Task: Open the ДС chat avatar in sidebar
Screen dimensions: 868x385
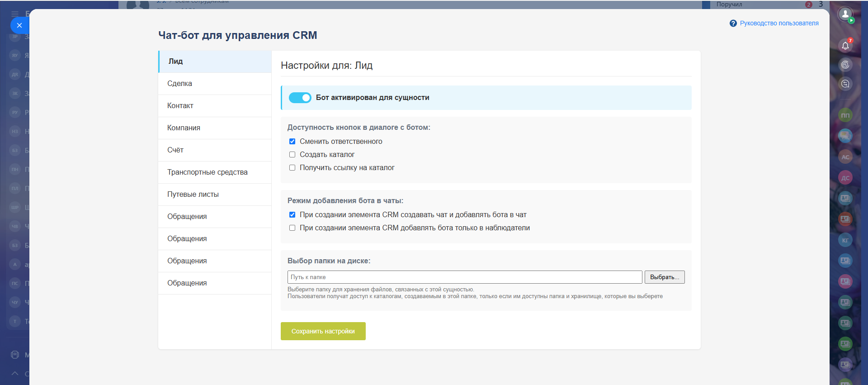Action: 845,178
